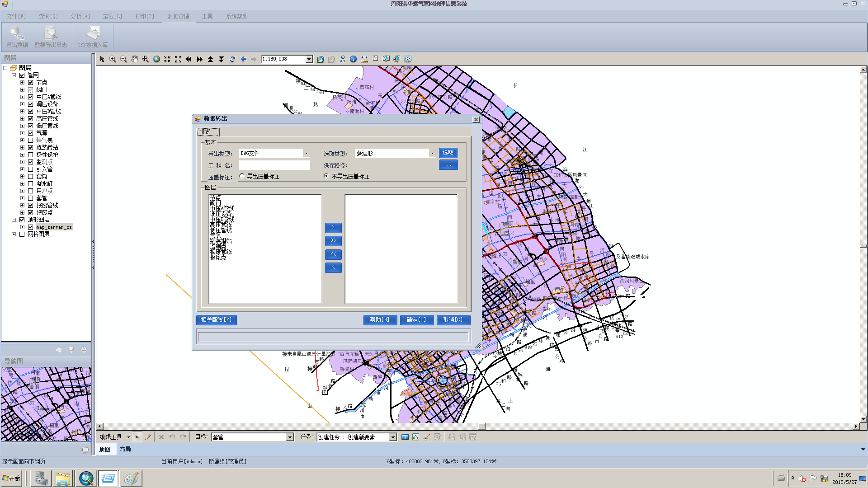Refresh the map view
Viewport: 868px width, 488px height.
point(232,59)
